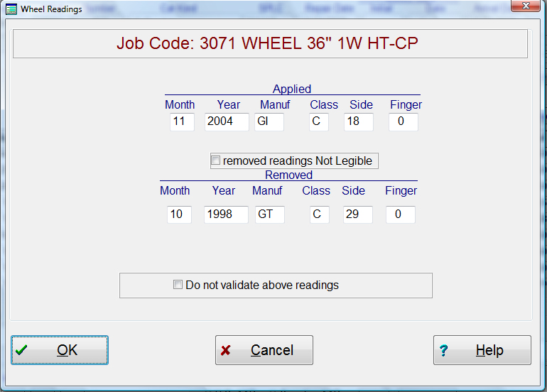This screenshot has width=547, height=392.
Task: Enable 'Do not validate above readings'
Action: 178,285
